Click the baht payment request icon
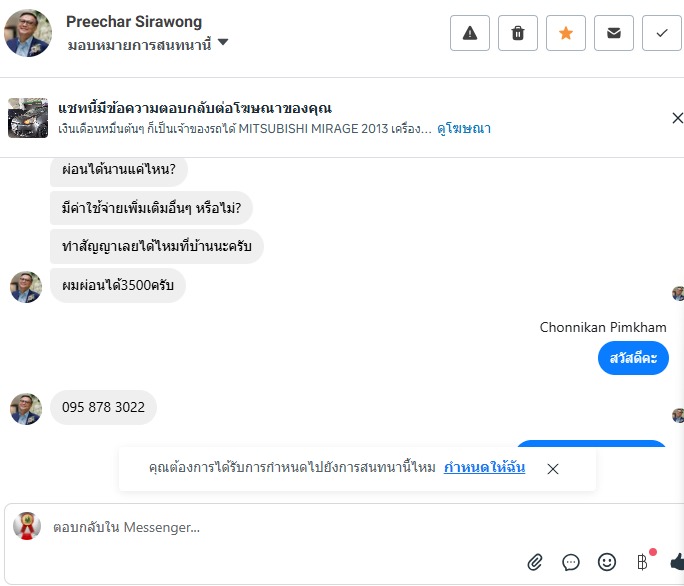 point(642,562)
